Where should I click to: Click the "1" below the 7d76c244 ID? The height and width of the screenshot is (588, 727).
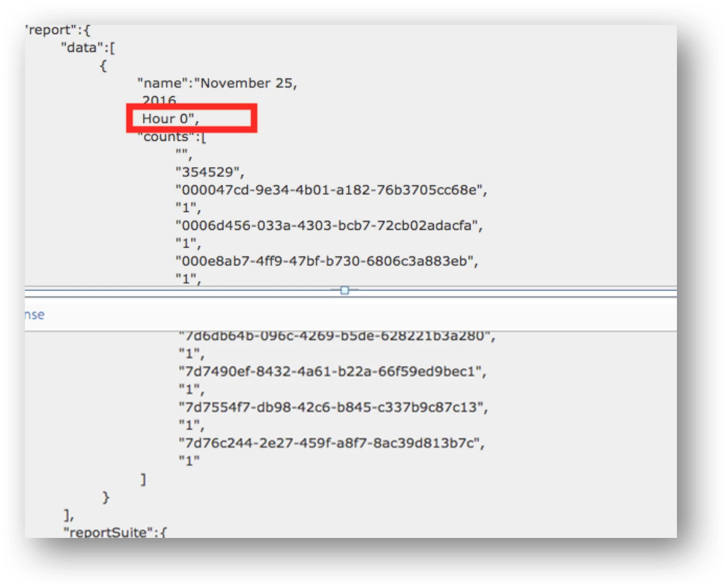tap(189, 461)
